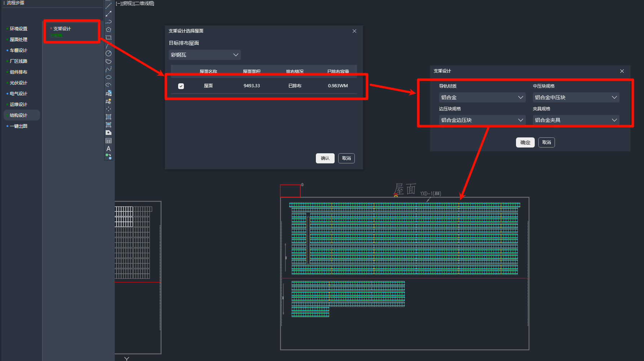The image size is (644, 361).
Task: Select the Line drawing tool
Action: [x=109, y=6]
